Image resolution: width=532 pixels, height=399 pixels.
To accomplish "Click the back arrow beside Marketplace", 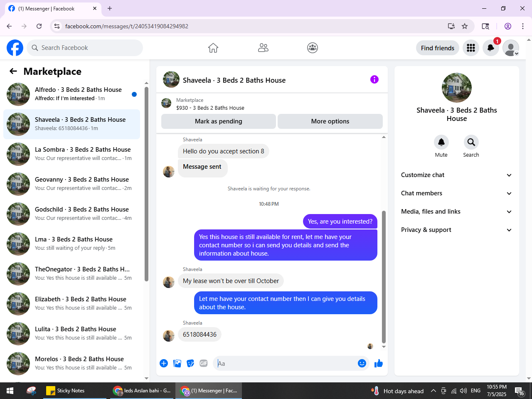I will point(13,71).
